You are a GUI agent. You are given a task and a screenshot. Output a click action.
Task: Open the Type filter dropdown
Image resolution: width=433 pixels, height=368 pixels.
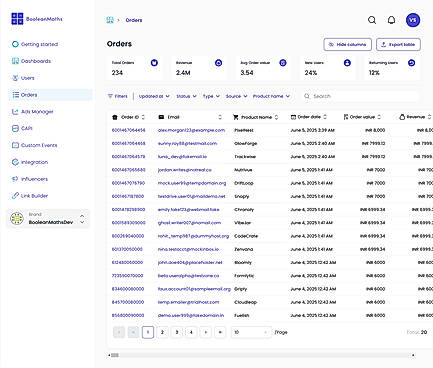click(x=211, y=96)
